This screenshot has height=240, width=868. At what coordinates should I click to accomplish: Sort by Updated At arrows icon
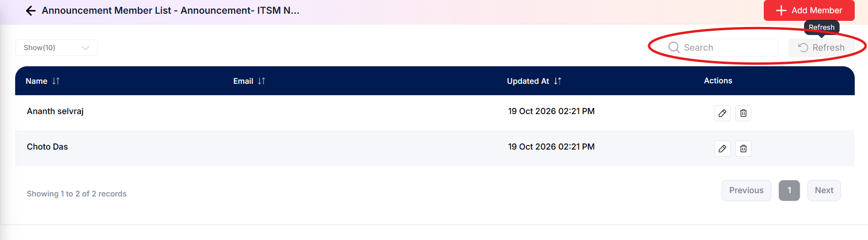click(557, 81)
